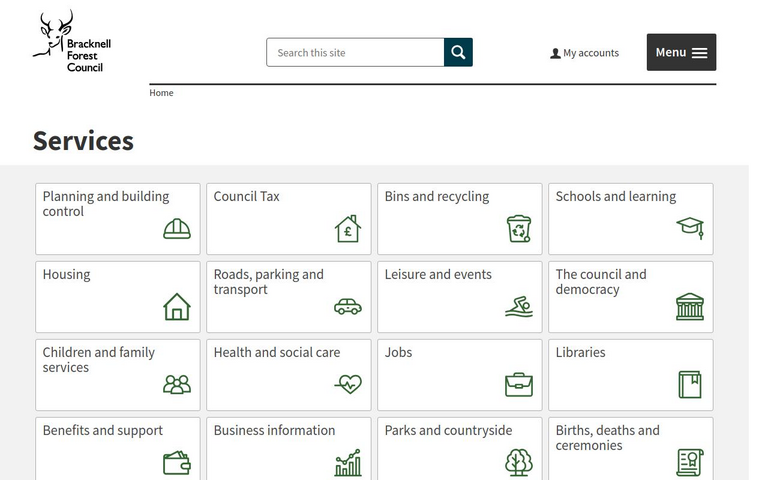Image resolution: width=768 pixels, height=480 pixels.
Task: Open the Libraries service link
Action: coord(580,352)
